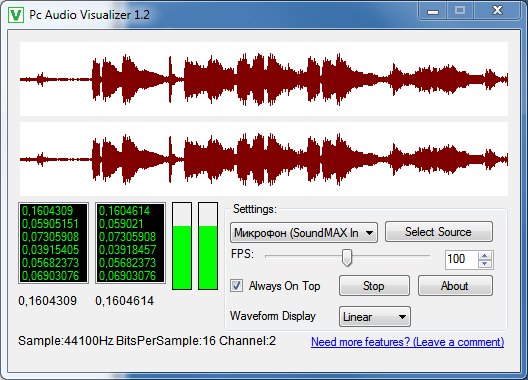The image size is (528, 380).
Task: Click the FPS slider thumb
Action: tap(347, 258)
